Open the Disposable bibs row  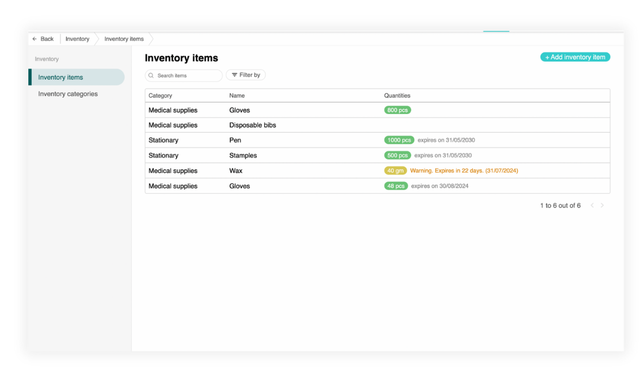(x=377, y=125)
